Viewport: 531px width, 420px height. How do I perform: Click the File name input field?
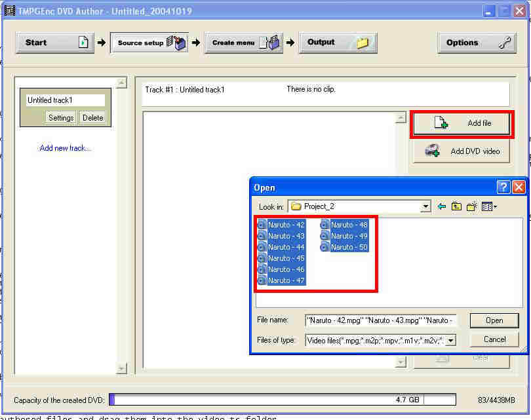[380, 320]
